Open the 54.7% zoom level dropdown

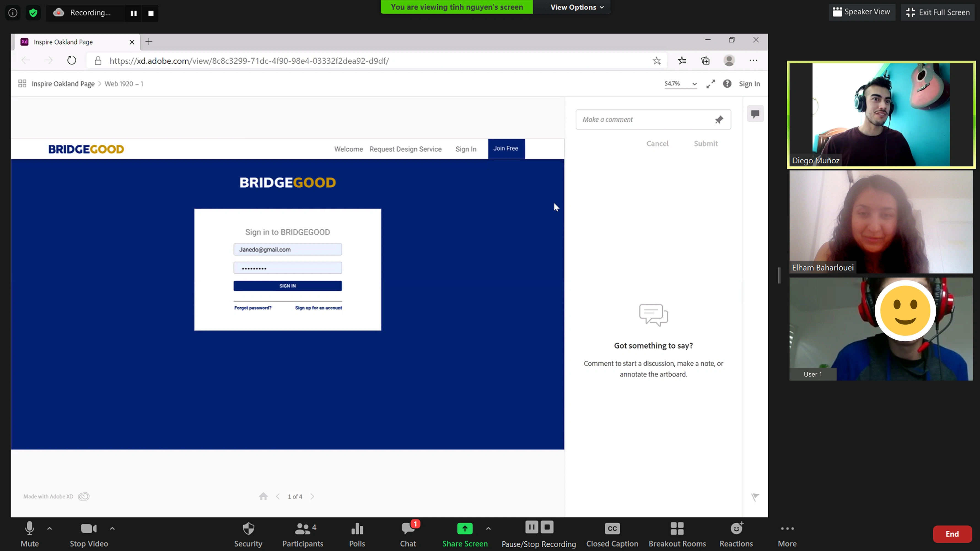point(681,84)
